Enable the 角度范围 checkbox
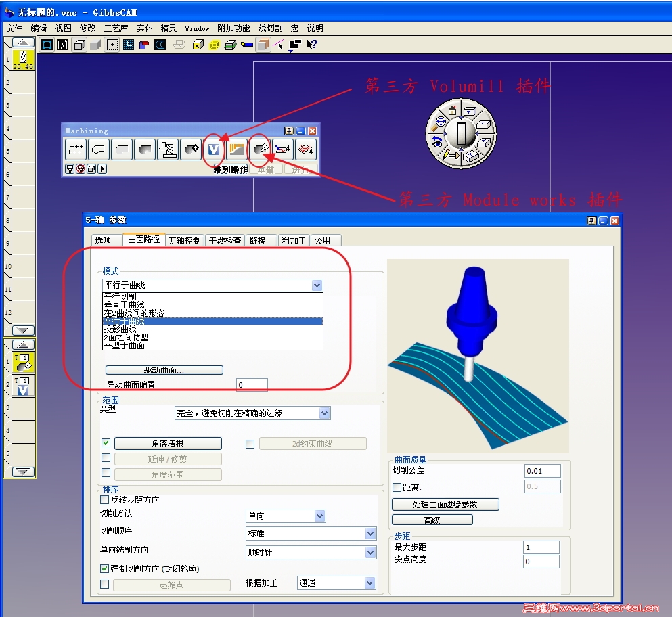The height and width of the screenshot is (617, 672). [x=106, y=472]
